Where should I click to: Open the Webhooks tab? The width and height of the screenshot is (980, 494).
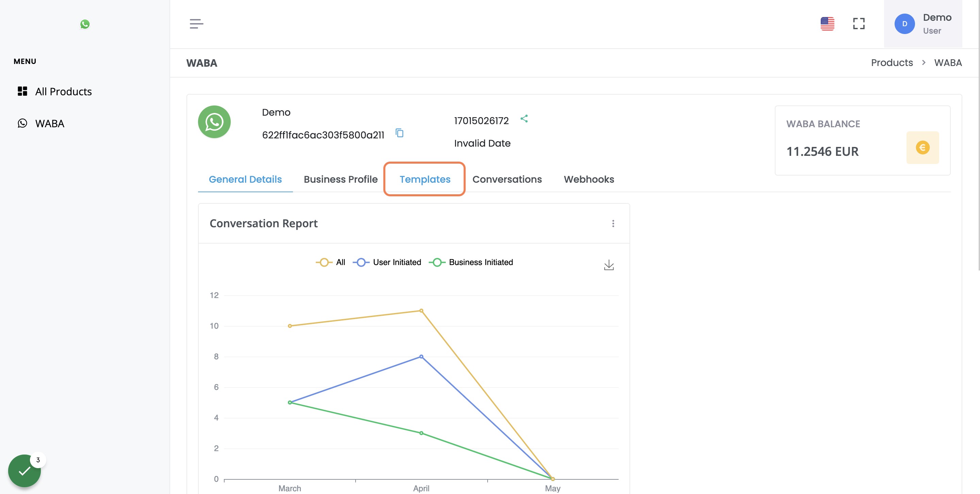coord(589,179)
